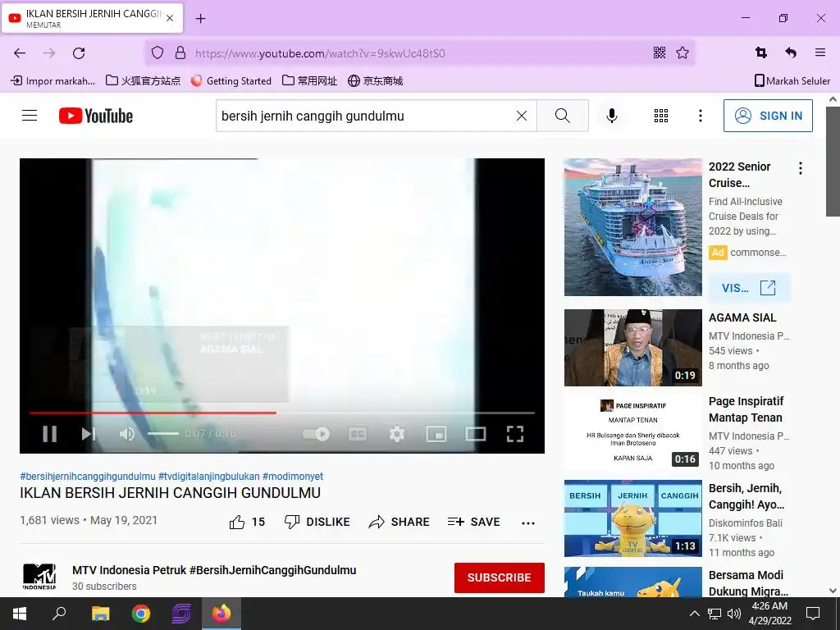Click the DISLIKE button
This screenshot has height=630, width=840.
click(x=317, y=522)
